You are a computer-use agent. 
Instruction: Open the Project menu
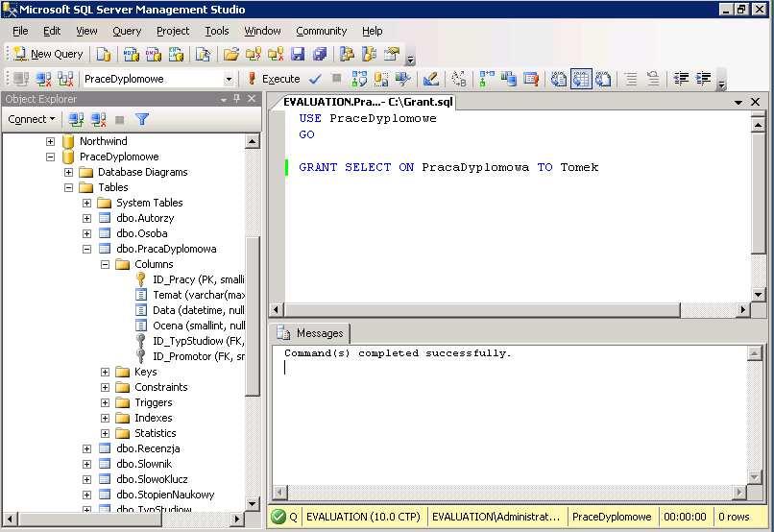point(173,31)
